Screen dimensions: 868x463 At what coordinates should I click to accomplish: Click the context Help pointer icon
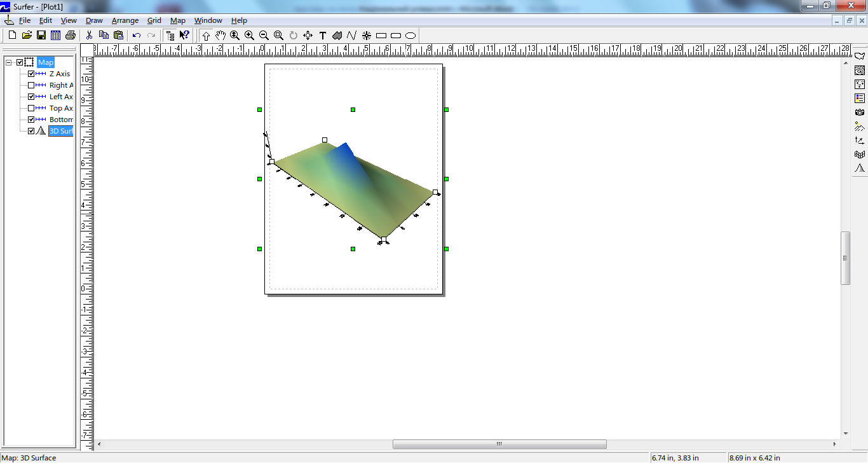185,35
